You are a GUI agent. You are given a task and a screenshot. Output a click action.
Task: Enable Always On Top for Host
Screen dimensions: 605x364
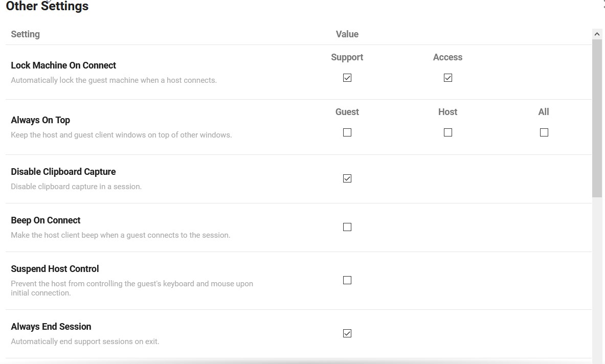448,132
